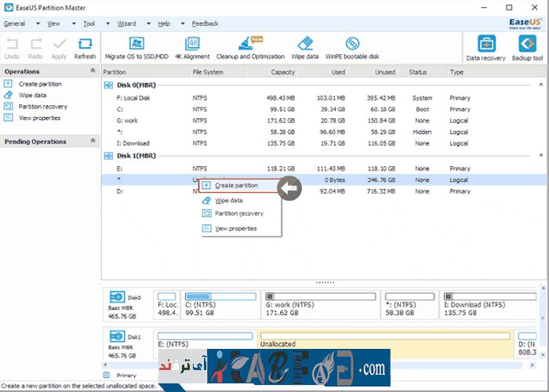Choose Create partition in context menu
The image size is (549, 392).
236,186
